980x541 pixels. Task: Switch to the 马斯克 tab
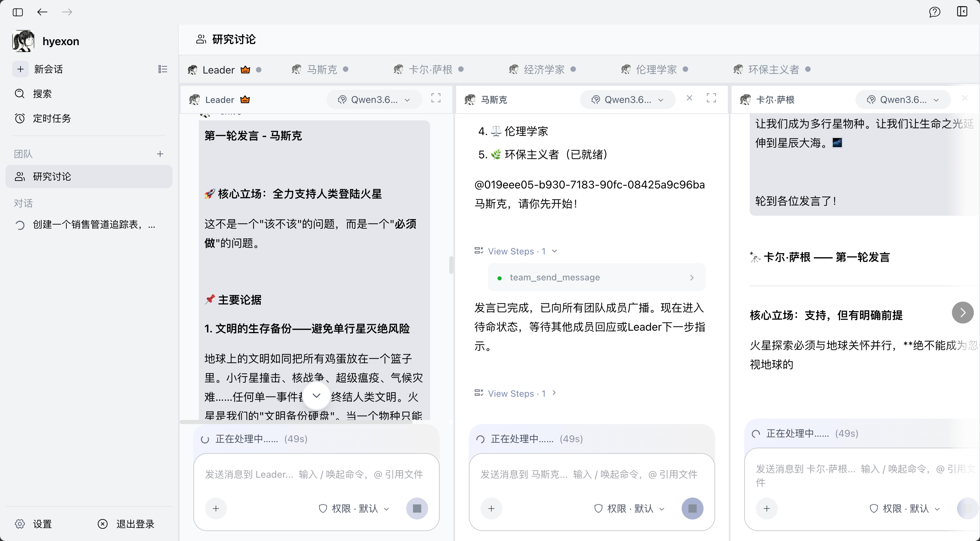320,69
